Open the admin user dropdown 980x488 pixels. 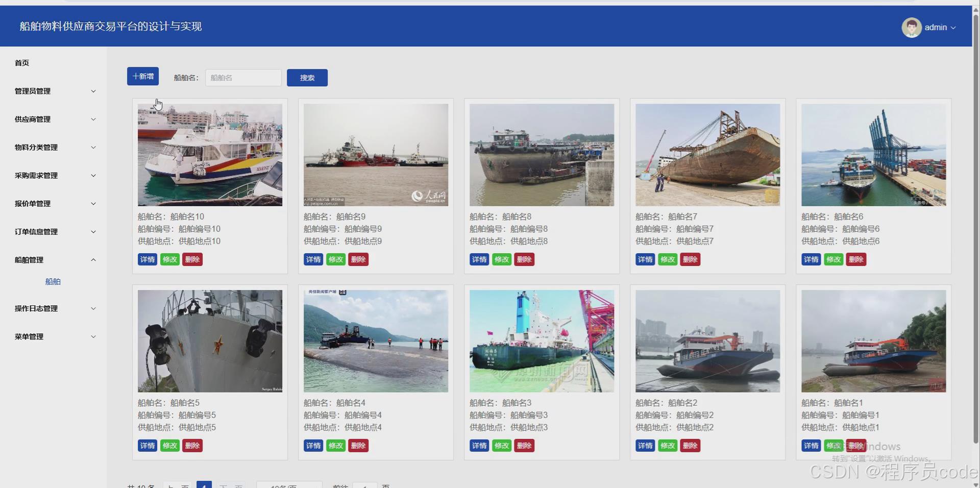[x=940, y=28]
